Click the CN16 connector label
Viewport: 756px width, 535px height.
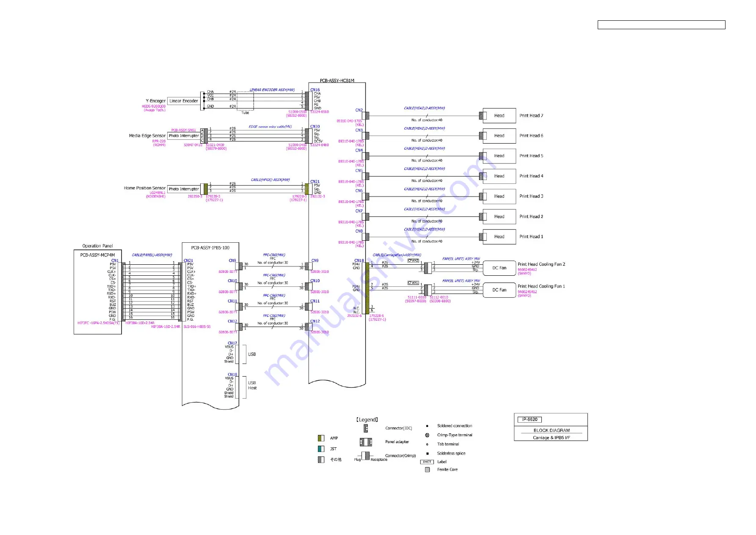tap(315, 90)
